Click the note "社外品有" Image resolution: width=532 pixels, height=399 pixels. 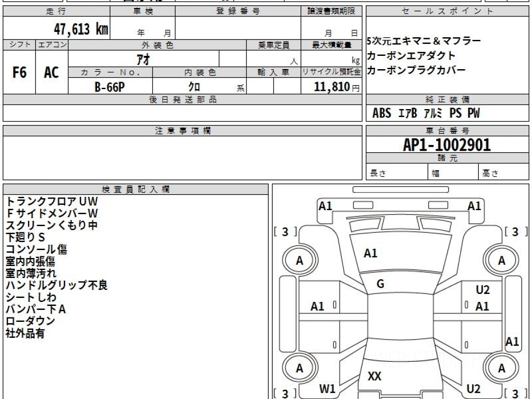[x=25, y=333]
